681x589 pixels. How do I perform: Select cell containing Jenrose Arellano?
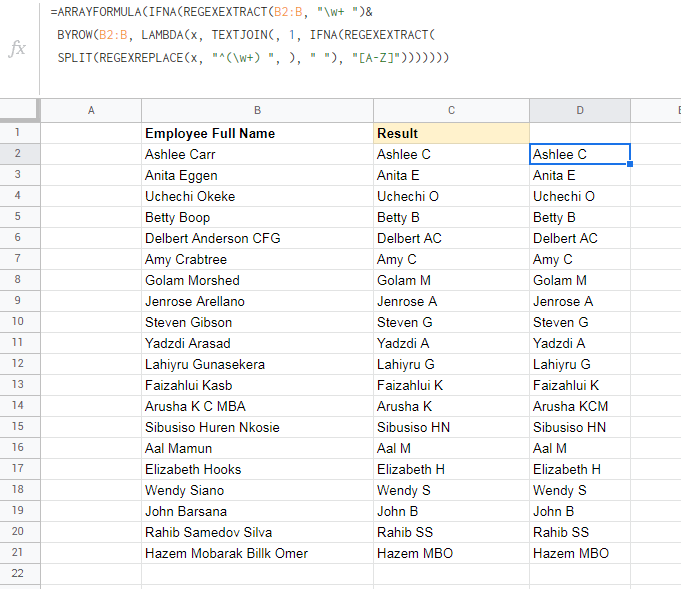coord(258,301)
